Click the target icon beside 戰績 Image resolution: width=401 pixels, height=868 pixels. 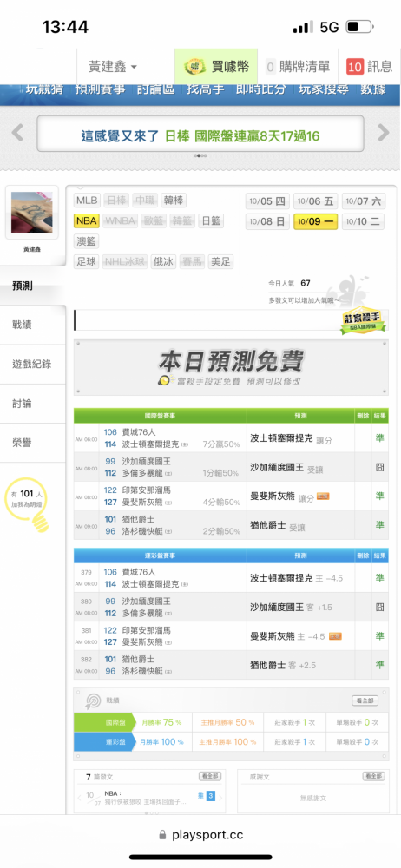(91, 700)
